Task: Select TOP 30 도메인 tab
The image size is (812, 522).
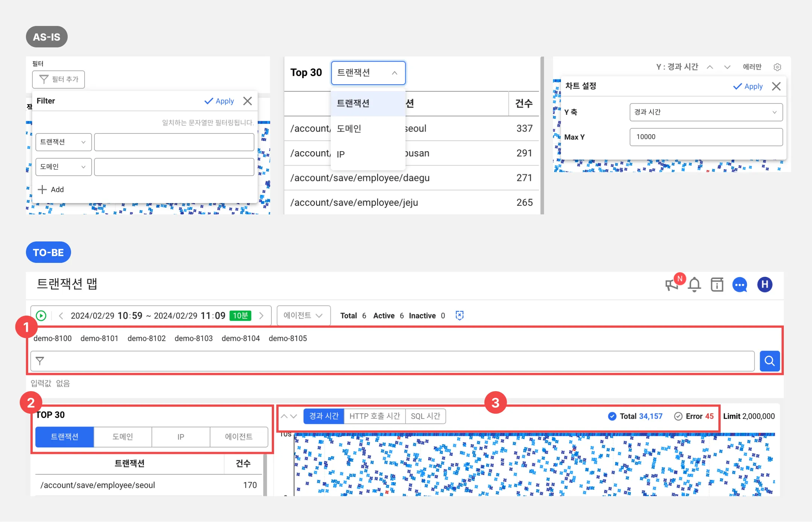Action: [x=123, y=437]
